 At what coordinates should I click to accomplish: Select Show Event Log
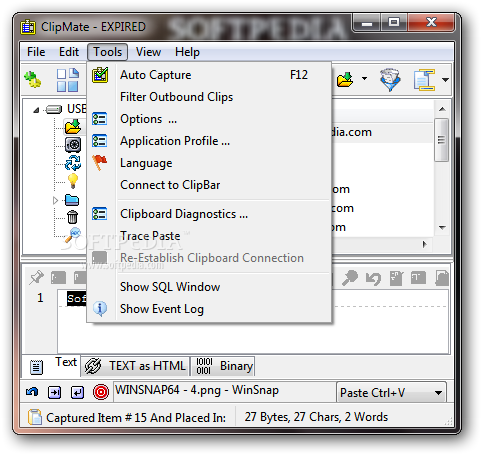pos(210,309)
